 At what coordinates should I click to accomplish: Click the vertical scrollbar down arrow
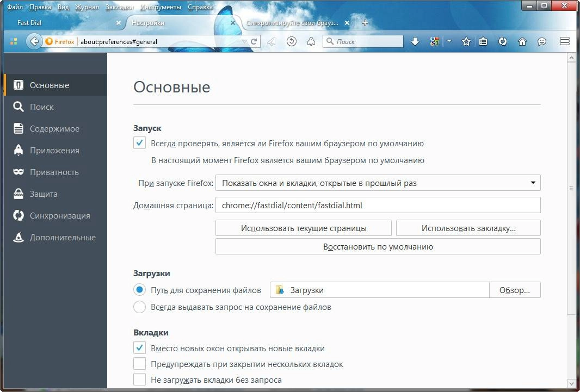coord(571,383)
